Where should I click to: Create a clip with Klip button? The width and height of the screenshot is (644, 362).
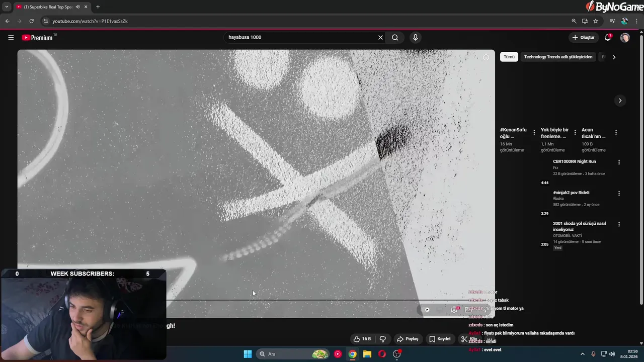(469, 339)
